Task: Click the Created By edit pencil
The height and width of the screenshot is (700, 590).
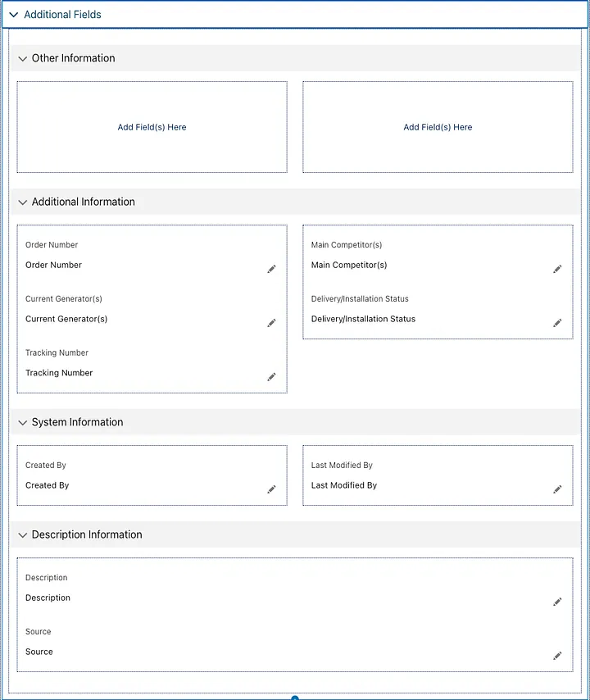Action: (x=271, y=489)
